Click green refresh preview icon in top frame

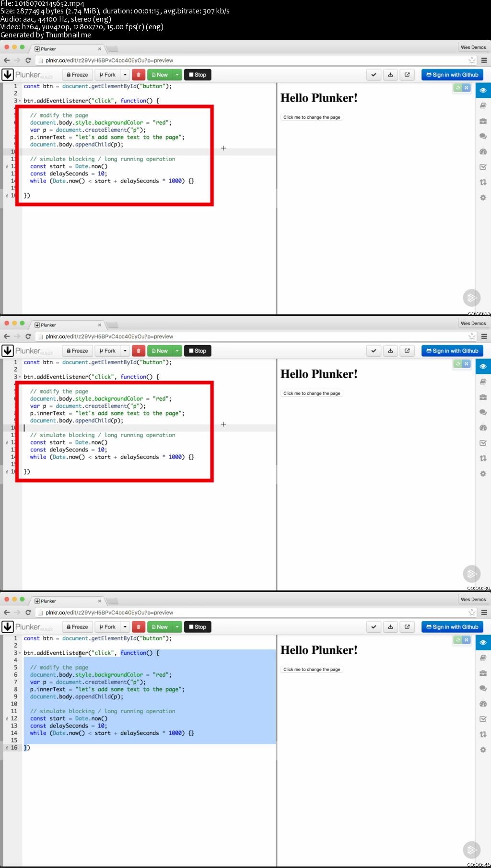pyautogui.click(x=458, y=88)
